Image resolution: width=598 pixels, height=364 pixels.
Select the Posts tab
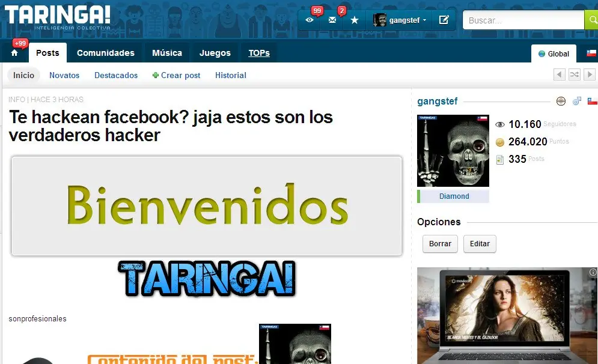pyautogui.click(x=47, y=53)
